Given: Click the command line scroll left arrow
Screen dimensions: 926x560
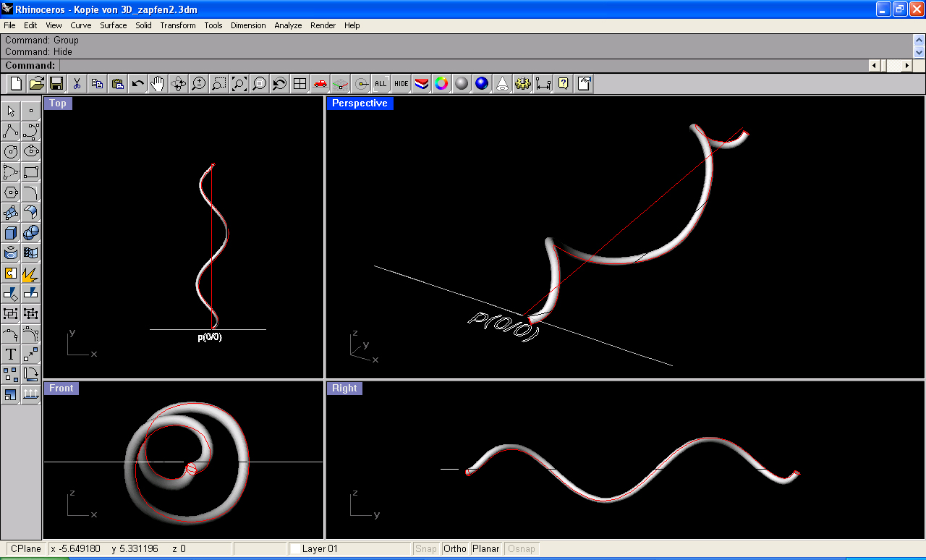Looking at the screenshot, I should coord(874,65).
